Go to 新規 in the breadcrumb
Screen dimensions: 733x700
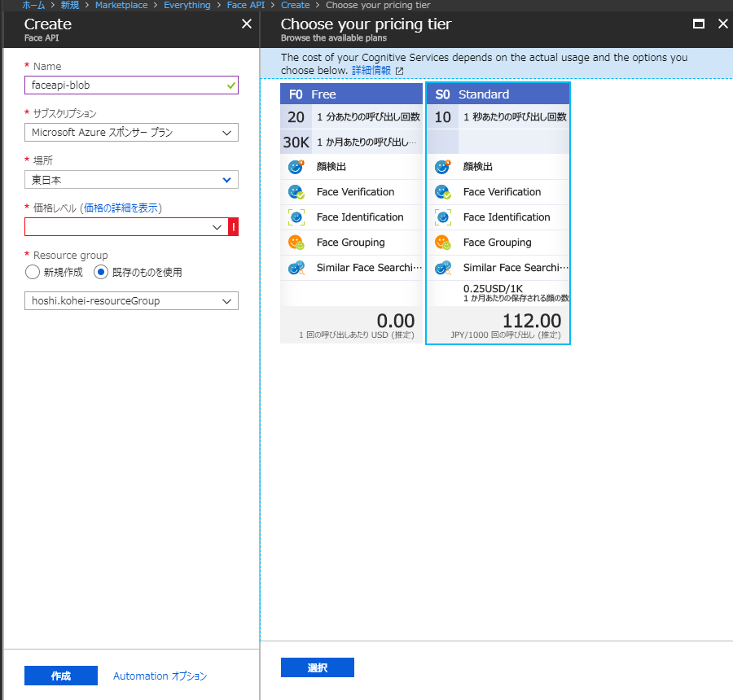pos(70,5)
